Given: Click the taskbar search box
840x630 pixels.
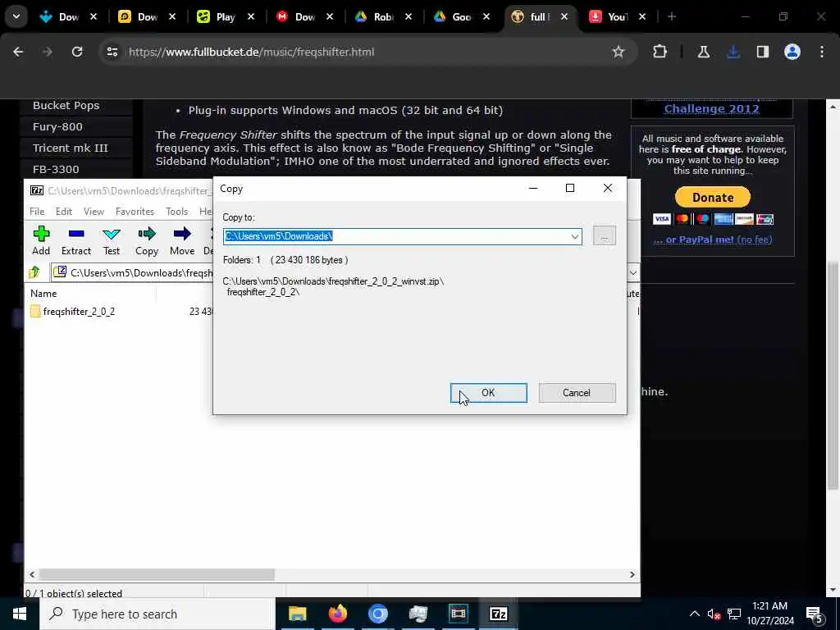Looking at the screenshot, I should tap(157, 614).
